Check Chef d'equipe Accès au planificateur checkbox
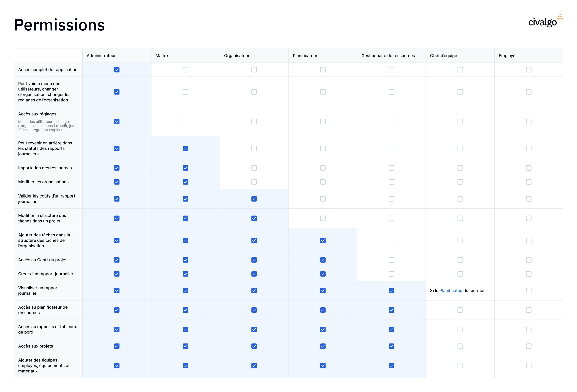 click(460, 310)
